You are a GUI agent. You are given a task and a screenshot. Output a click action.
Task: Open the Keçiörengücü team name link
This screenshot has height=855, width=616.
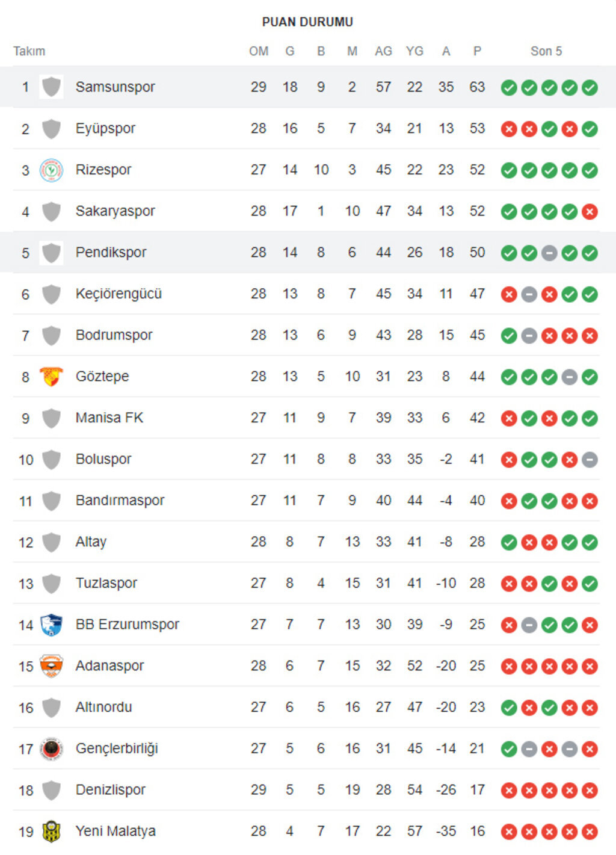pos(119,294)
